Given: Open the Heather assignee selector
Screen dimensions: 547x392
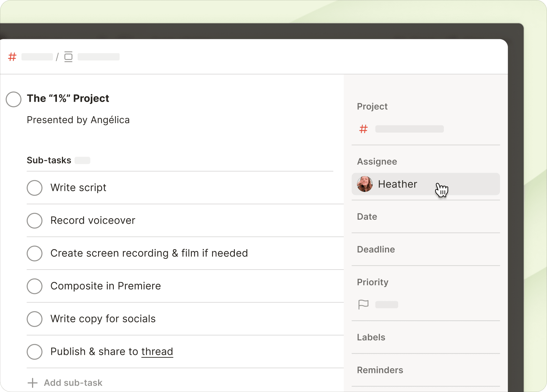Looking at the screenshot, I should [426, 184].
